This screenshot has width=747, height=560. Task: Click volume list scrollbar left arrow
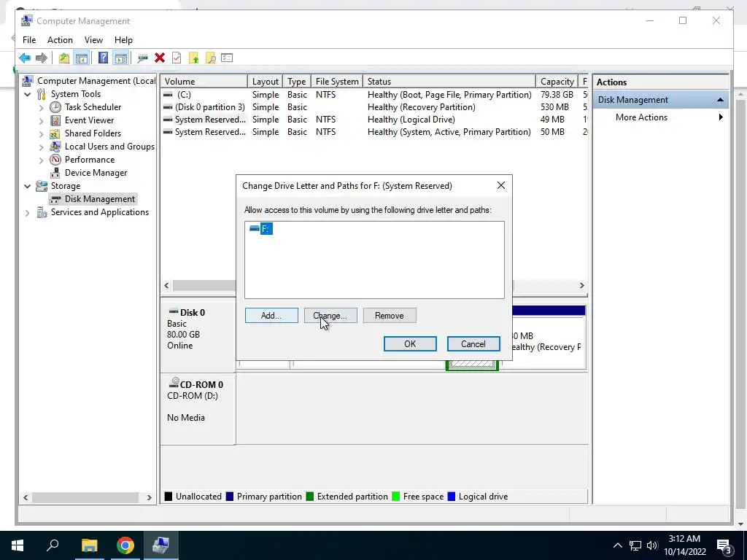[167, 285]
